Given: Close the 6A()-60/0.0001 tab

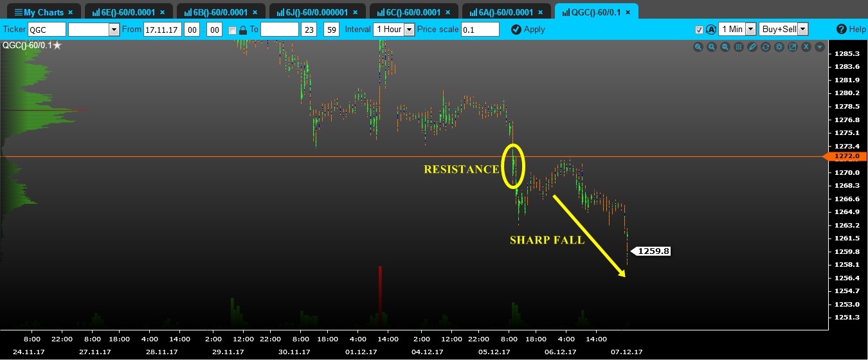Looking at the screenshot, I should [x=540, y=12].
